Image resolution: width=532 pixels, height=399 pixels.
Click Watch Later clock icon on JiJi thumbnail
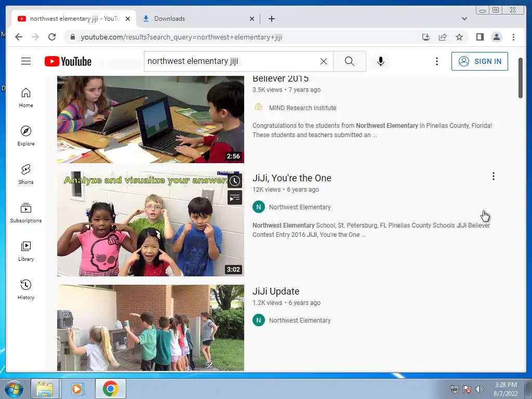pyautogui.click(x=234, y=181)
